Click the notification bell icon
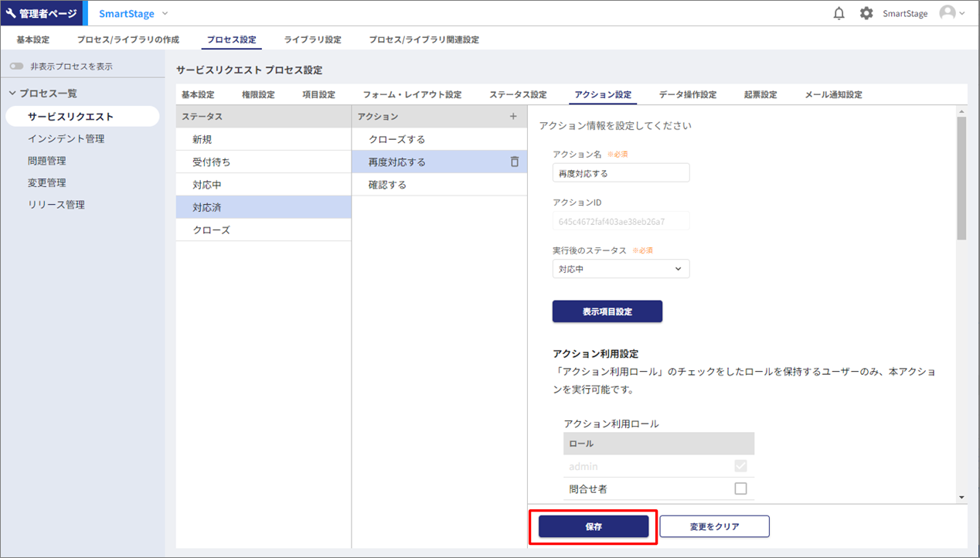 (x=839, y=14)
